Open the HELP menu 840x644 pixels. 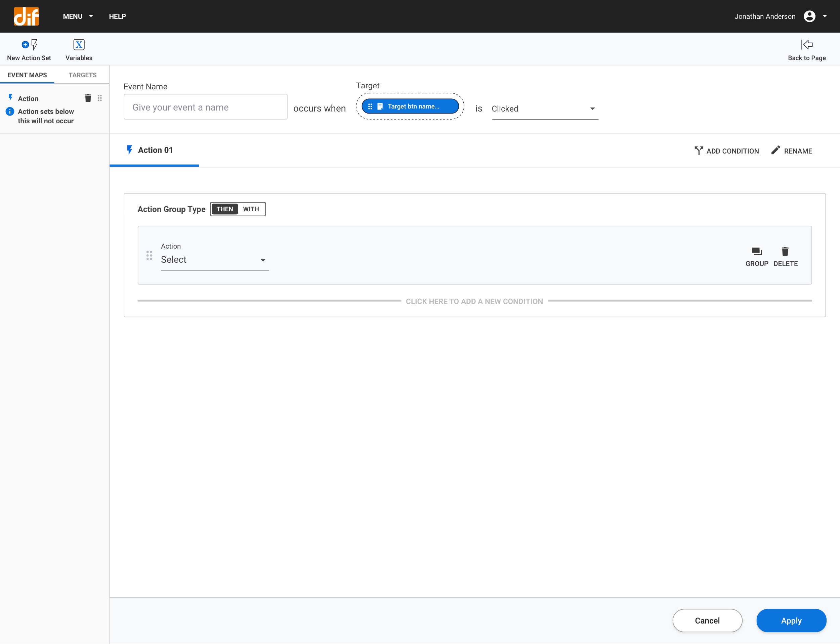pos(117,16)
